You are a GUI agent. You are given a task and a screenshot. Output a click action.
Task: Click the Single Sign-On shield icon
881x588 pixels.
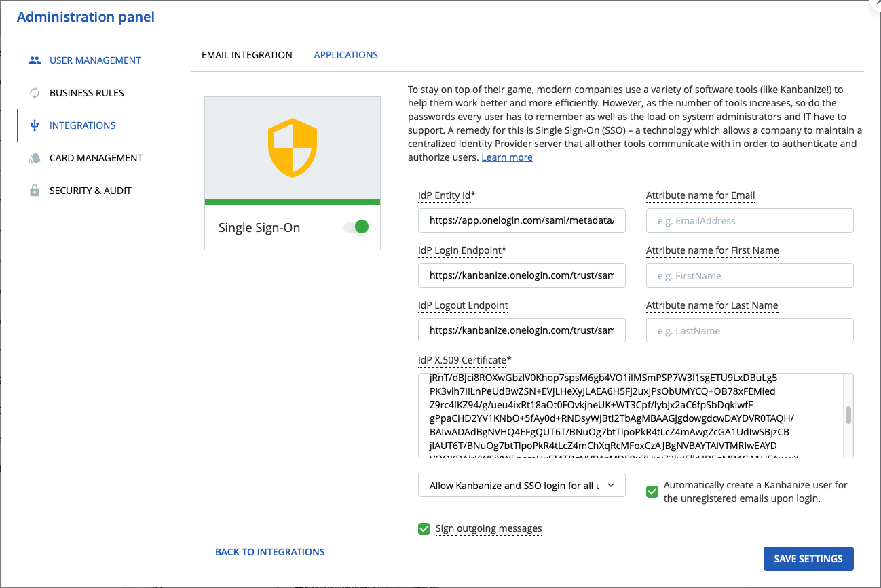[292, 146]
